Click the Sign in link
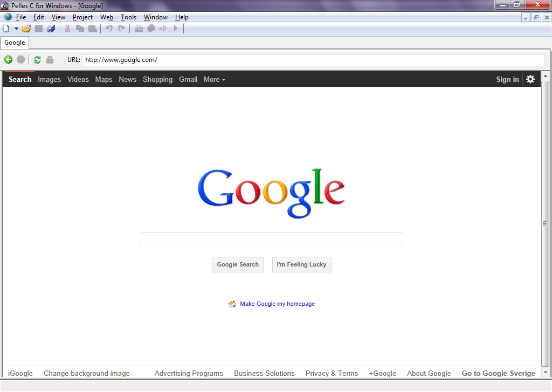 click(507, 80)
